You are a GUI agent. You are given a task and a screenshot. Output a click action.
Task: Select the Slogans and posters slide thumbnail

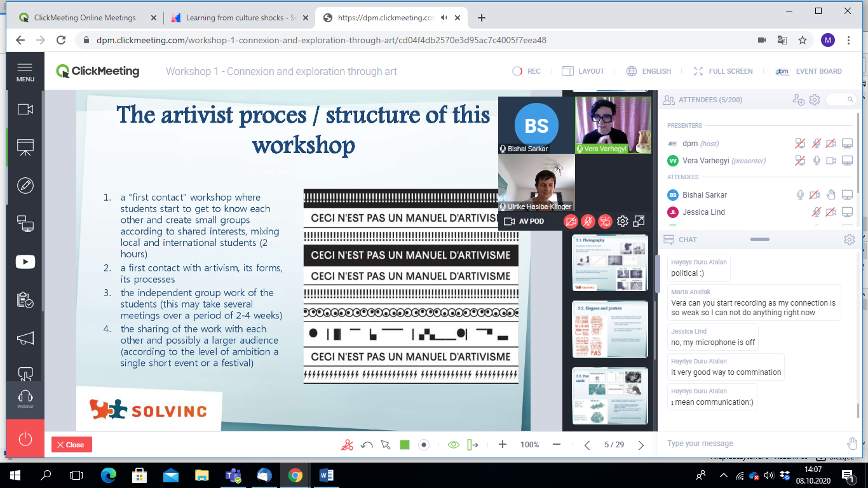tap(610, 329)
